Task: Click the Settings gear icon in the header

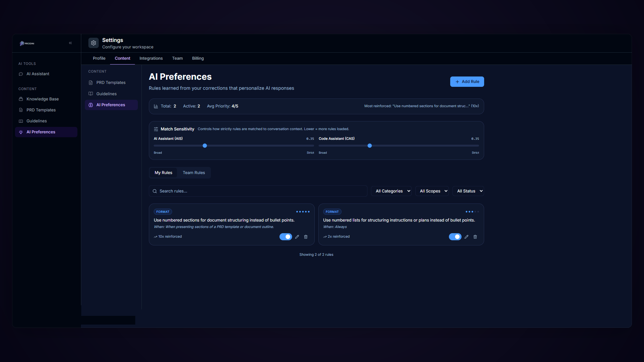Action: tap(94, 43)
